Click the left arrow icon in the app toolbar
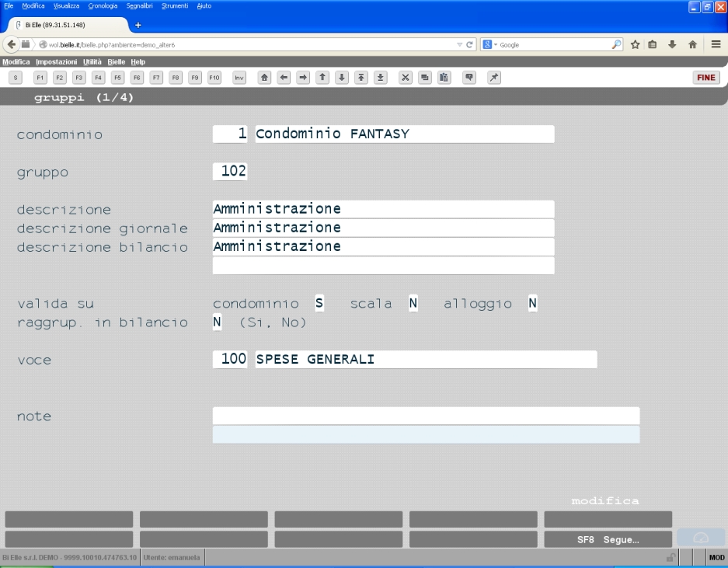The image size is (728, 568). tap(284, 78)
